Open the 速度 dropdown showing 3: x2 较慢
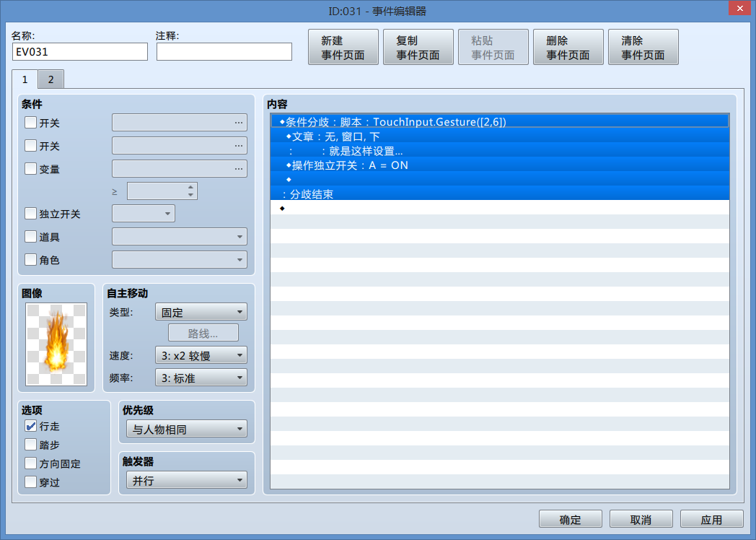The height and width of the screenshot is (540, 756). pyautogui.click(x=201, y=356)
